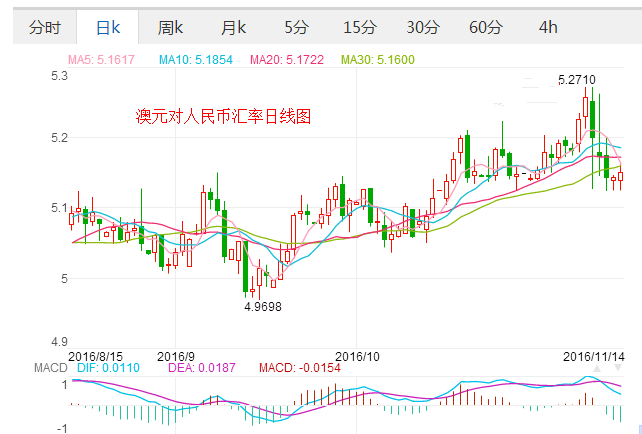Click the high price label 5.2710

(x=577, y=80)
